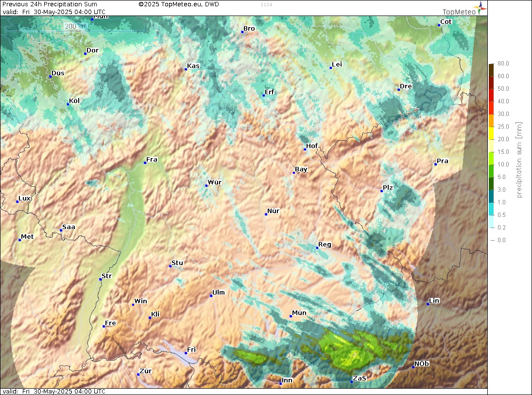The height and width of the screenshot is (395, 532).
Task: Select the "Kas" city label
Action: pyautogui.click(x=193, y=66)
